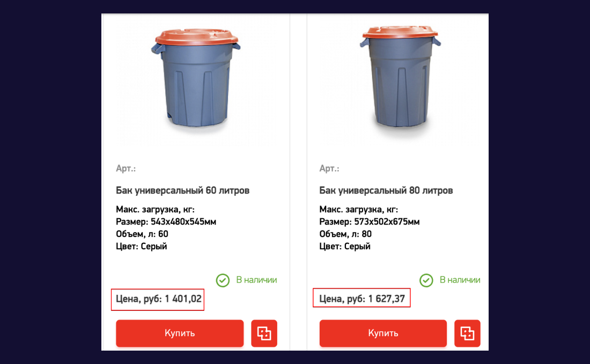Click the size 573x502x675мм line
This screenshot has width=590, height=364.
coord(370,221)
